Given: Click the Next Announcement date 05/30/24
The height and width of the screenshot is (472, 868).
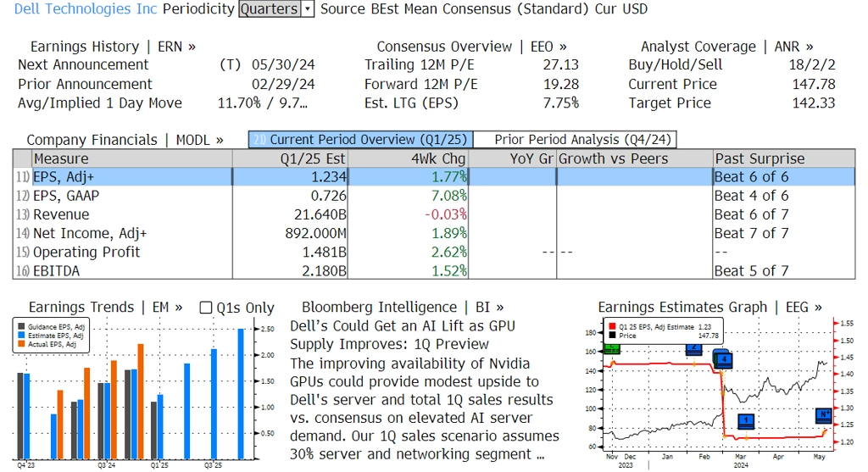Looking at the screenshot, I should (x=283, y=64).
